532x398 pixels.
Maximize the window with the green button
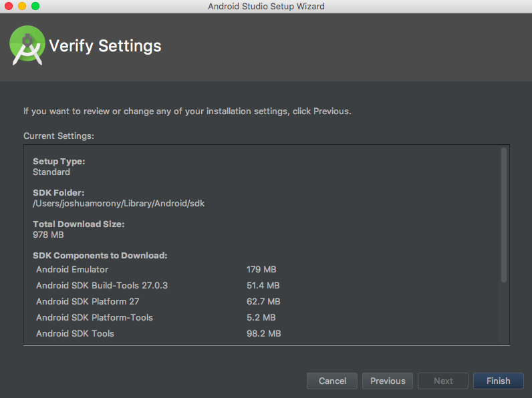click(x=35, y=6)
